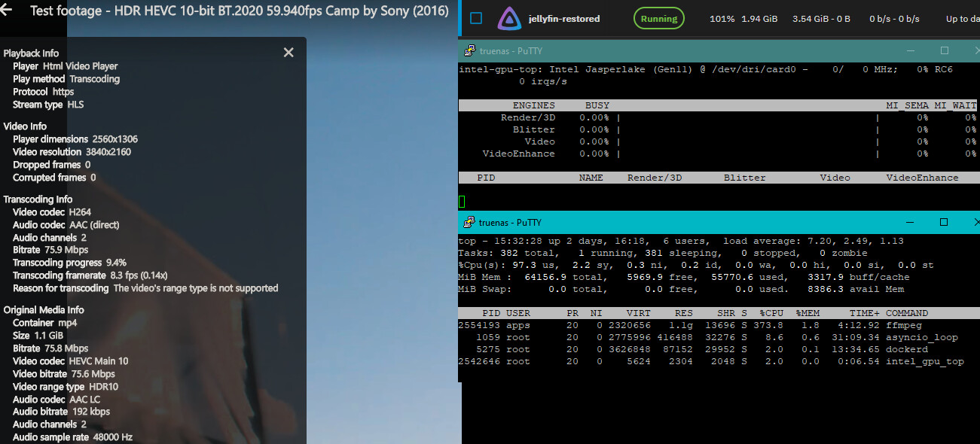This screenshot has height=444, width=980.
Task: Click the 'COMMAND' column header in top
Action: coord(907,313)
